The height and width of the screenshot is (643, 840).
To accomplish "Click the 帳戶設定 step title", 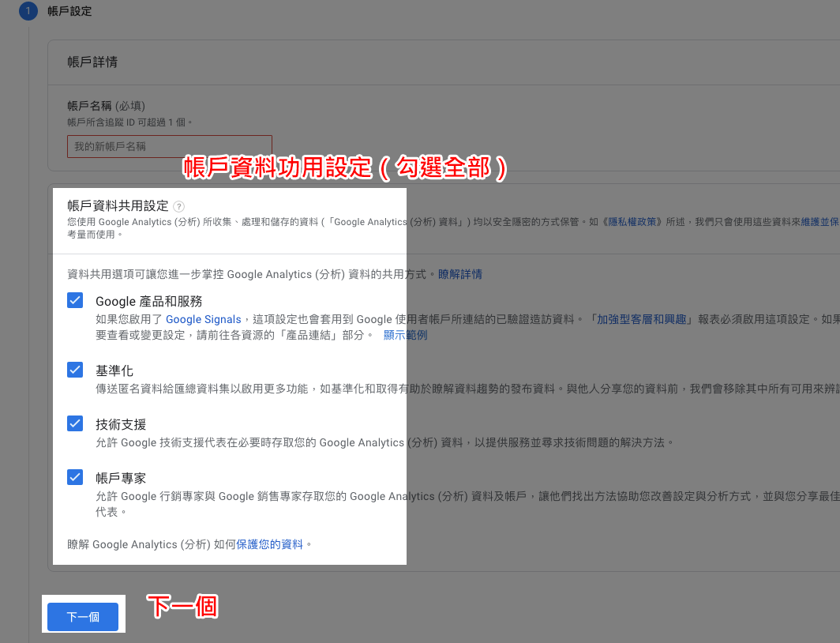I will pyautogui.click(x=69, y=11).
